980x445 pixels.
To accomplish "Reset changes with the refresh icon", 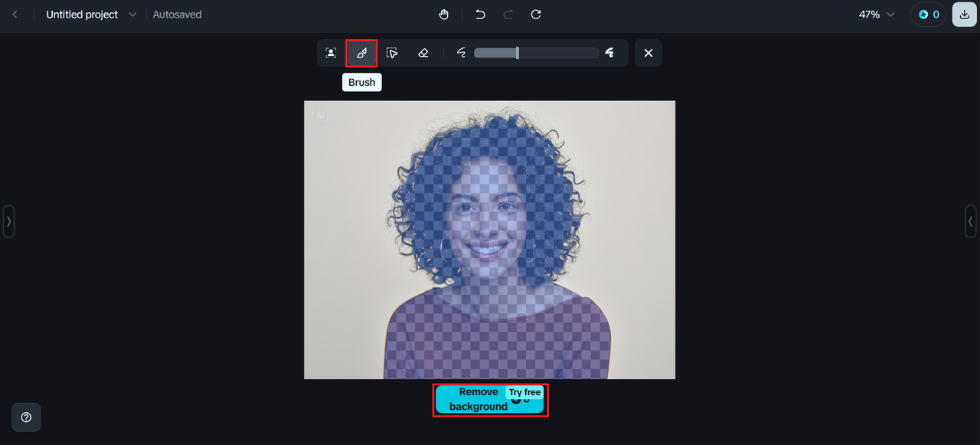I will (536, 15).
